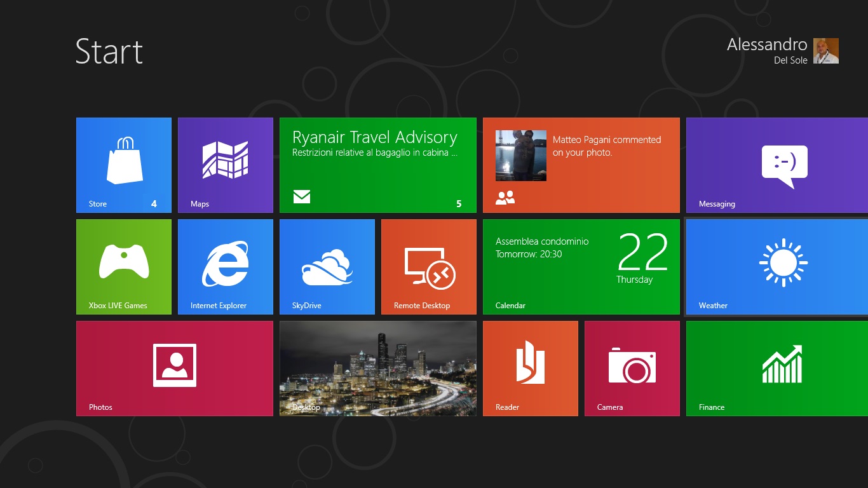868x488 pixels.
Task: Click Matteo Pagani commented notification text
Action: 607,146
